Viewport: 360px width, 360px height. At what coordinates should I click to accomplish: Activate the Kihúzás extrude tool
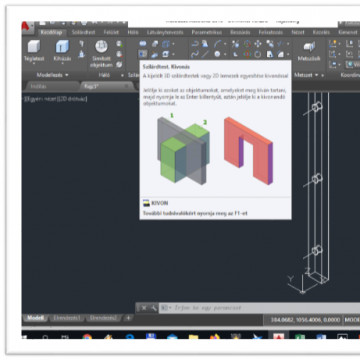[x=62, y=51]
